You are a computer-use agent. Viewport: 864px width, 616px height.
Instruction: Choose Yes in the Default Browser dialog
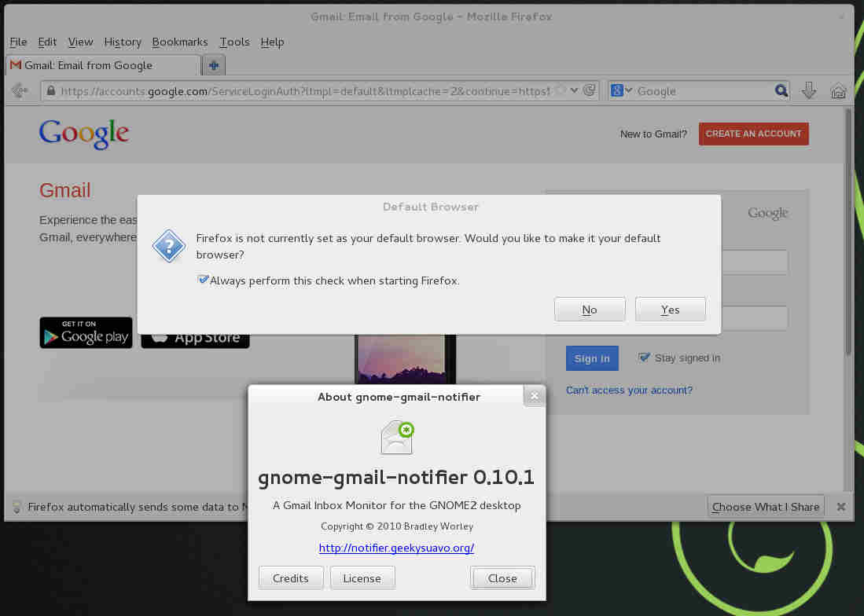coord(670,310)
